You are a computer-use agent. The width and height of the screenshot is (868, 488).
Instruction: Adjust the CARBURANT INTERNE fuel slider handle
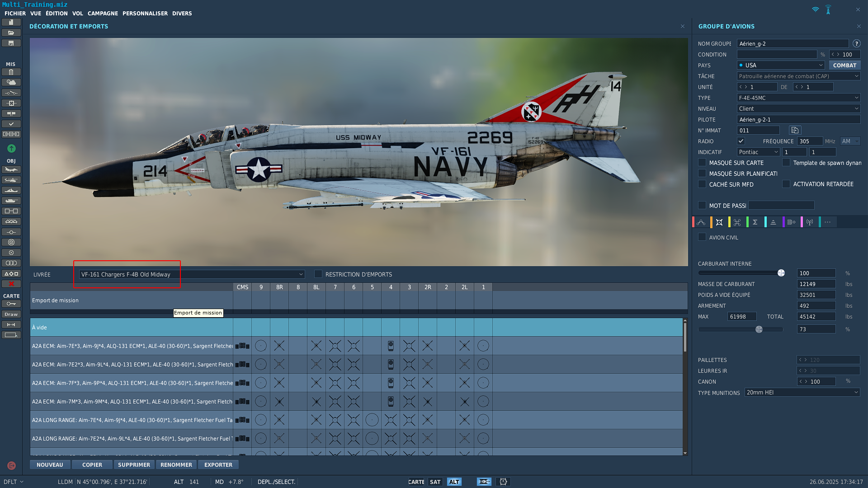point(781,273)
